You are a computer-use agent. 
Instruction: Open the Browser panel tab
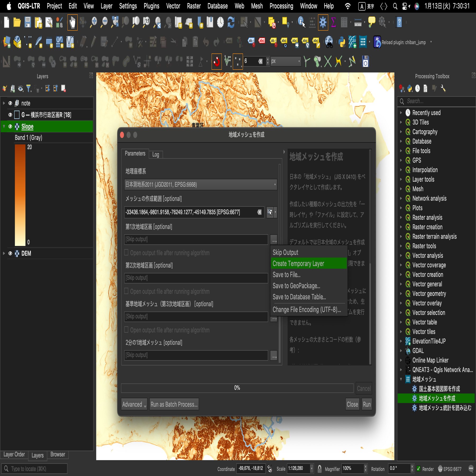pos(58,454)
